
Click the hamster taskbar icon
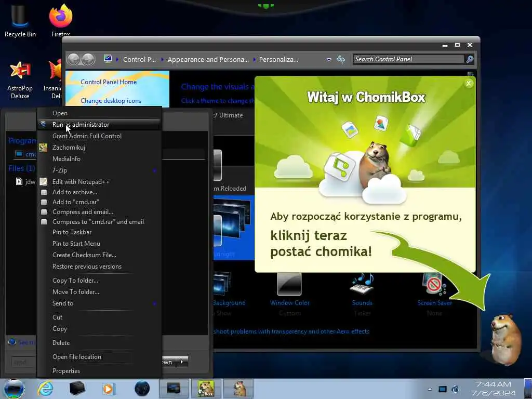click(x=240, y=389)
